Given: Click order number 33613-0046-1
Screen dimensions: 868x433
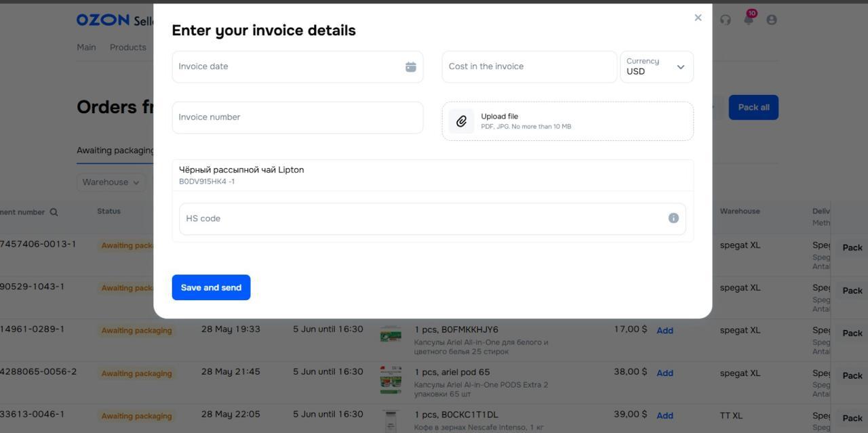Looking at the screenshot, I should point(32,414).
